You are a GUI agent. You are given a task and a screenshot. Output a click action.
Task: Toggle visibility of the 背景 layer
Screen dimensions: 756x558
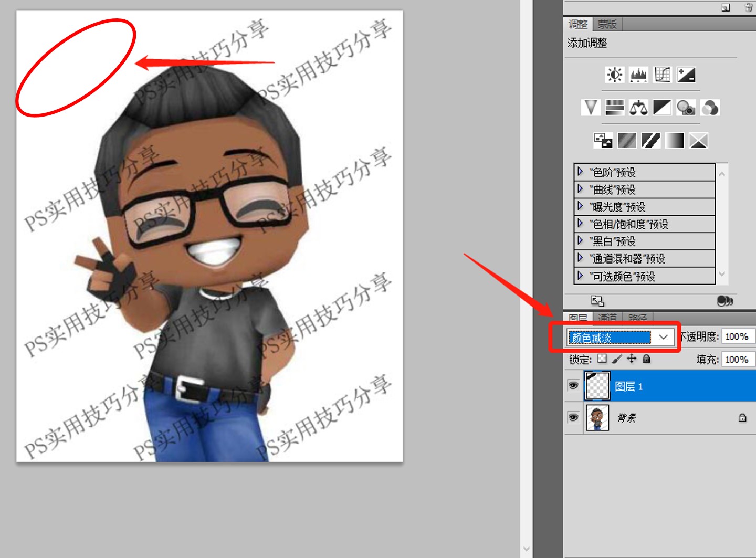(573, 418)
